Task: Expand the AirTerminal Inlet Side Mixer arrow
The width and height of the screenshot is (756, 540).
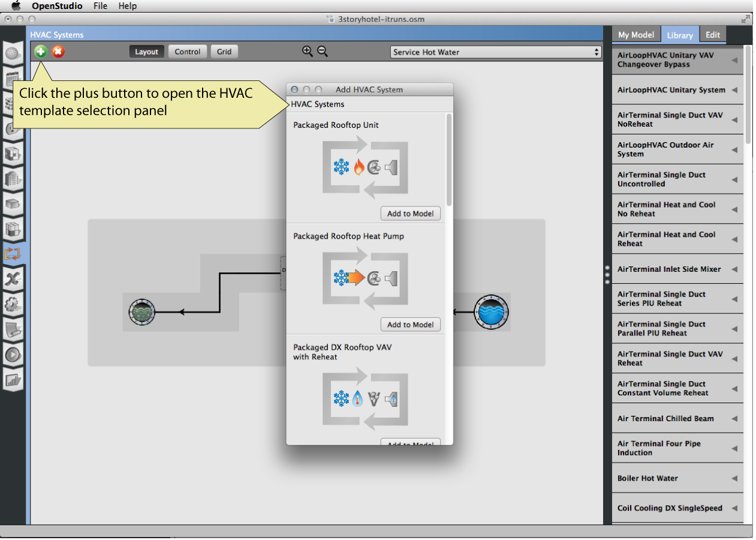Action: [734, 269]
